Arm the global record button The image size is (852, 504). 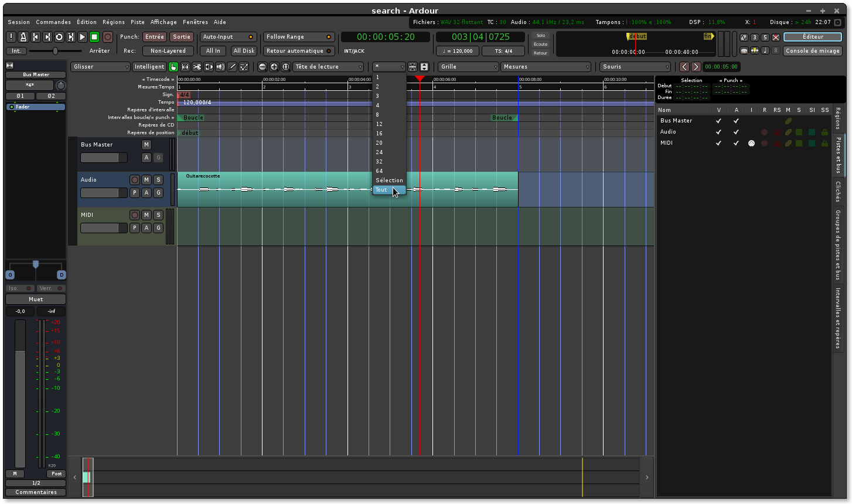[108, 37]
